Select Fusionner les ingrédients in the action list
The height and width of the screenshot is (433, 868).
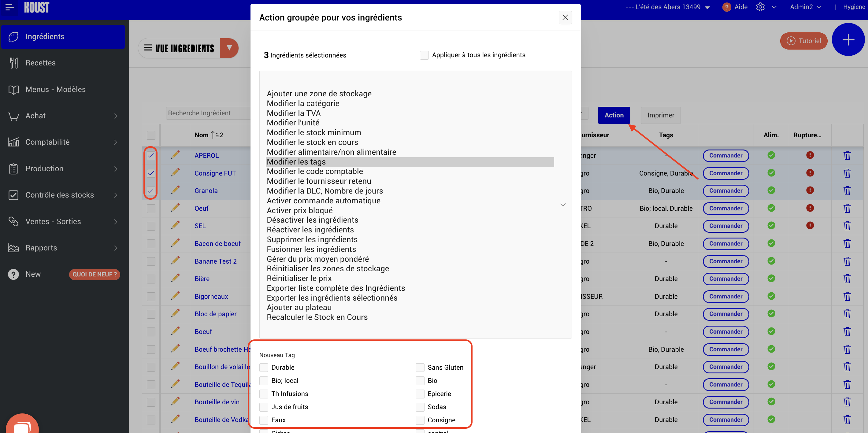point(311,249)
